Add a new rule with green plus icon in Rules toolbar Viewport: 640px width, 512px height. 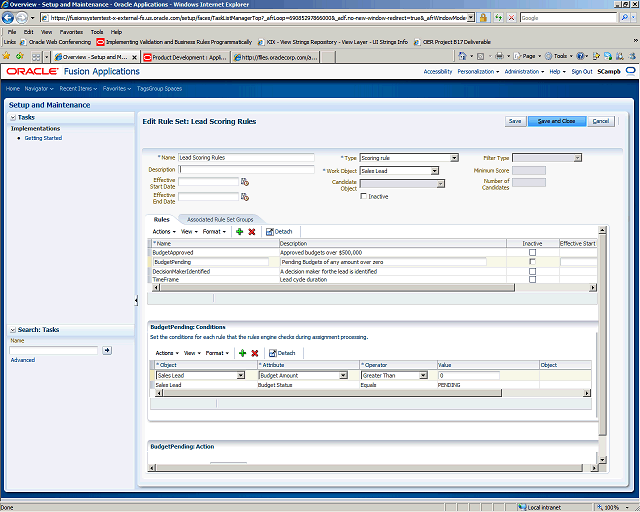(x=240, y=232)
